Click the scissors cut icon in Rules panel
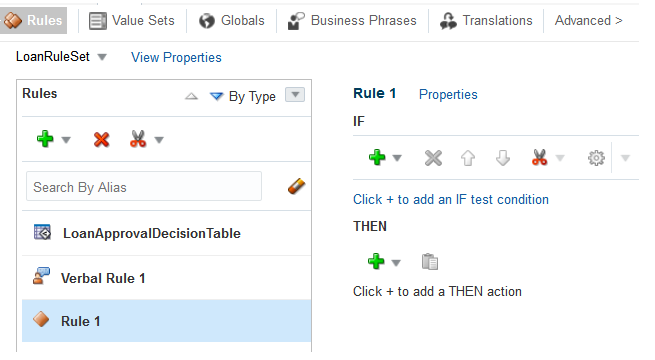Screen dimensions: 655x360 138,139
